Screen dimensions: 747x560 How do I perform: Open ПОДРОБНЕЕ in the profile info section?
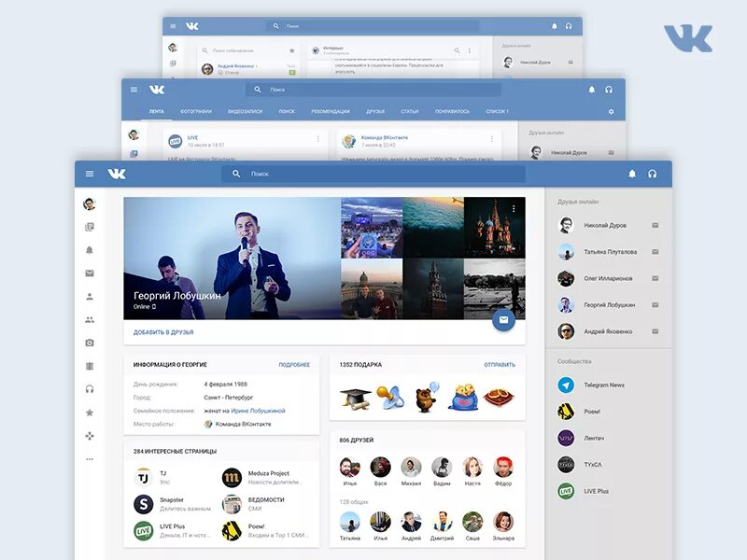point(293,362)
